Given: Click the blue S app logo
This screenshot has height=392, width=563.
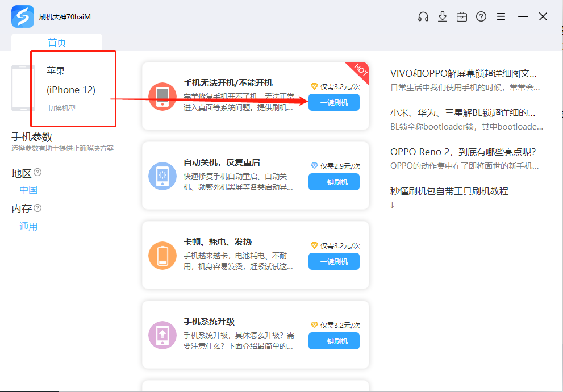Looking at the screenshot, I should (x=23, y=16).
